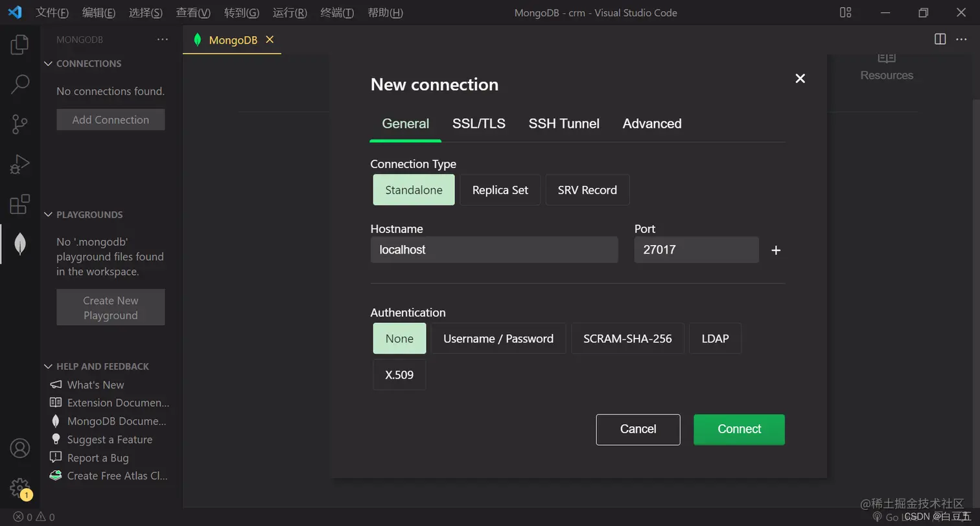Click the Add Connection button
980x526 pixels.
110,119
